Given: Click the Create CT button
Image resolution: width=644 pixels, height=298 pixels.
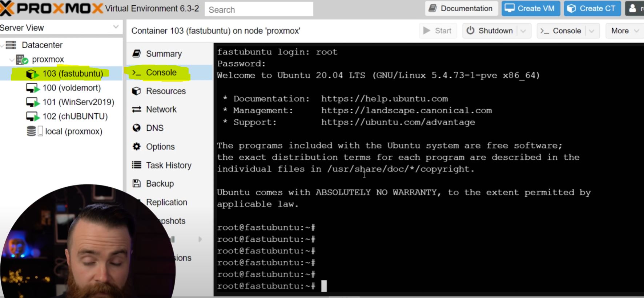Looking at the screenshot, I should [592, 8].
